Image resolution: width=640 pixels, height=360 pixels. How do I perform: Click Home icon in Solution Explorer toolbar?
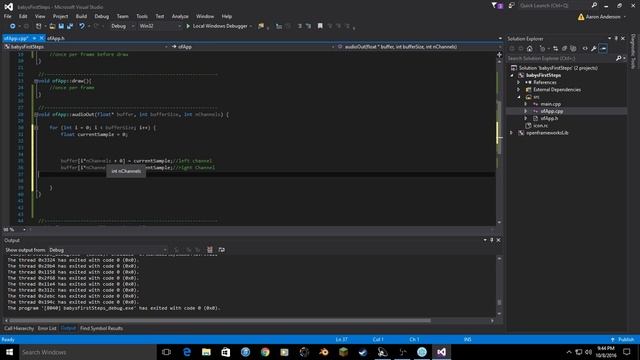tap(529, 49)
